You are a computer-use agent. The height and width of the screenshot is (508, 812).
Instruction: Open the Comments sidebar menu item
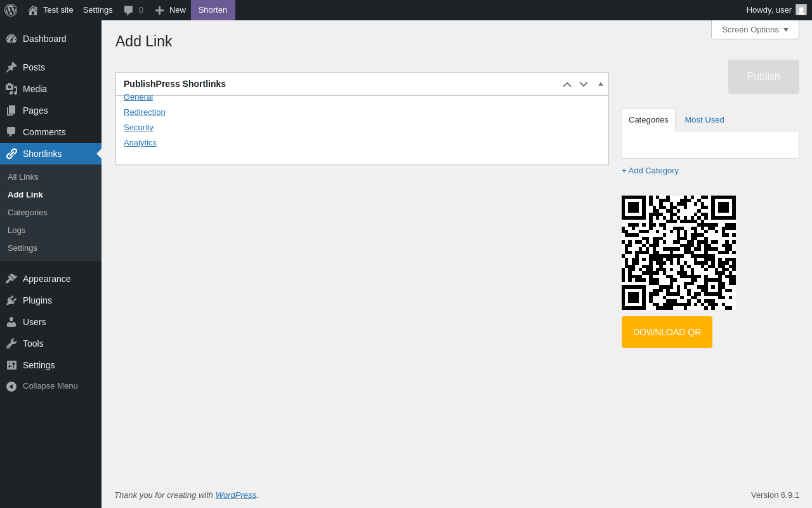[x=51, y=132]
